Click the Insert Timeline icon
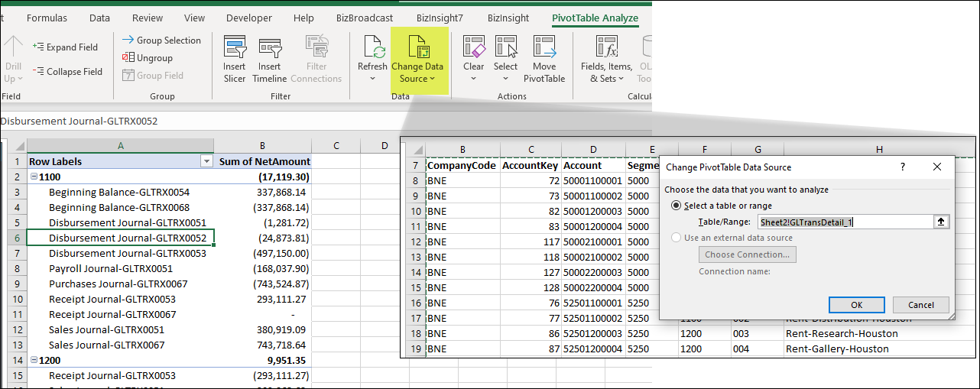This screenshot has height=389, width=980. (x=270, y=47)
